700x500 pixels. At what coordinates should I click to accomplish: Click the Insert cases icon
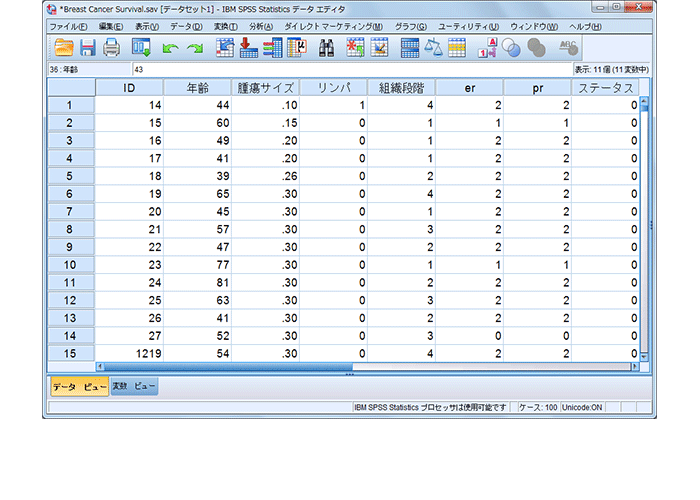point(355,47)
